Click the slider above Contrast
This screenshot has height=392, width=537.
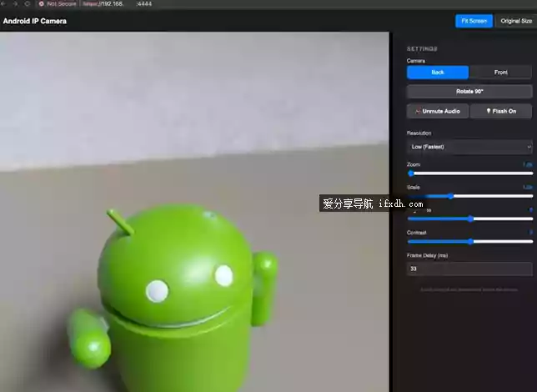tap(470, 219)
